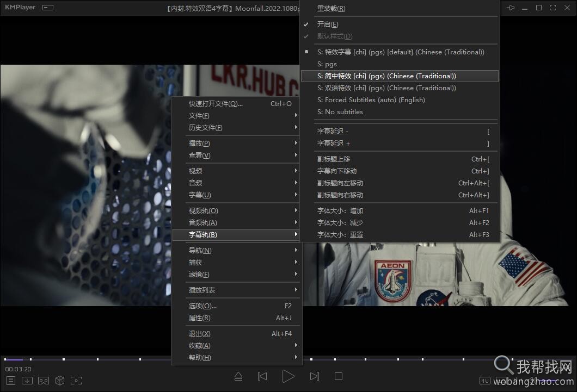
Task: Expand the 查看(V) submenu
Action: pos(237,155)
